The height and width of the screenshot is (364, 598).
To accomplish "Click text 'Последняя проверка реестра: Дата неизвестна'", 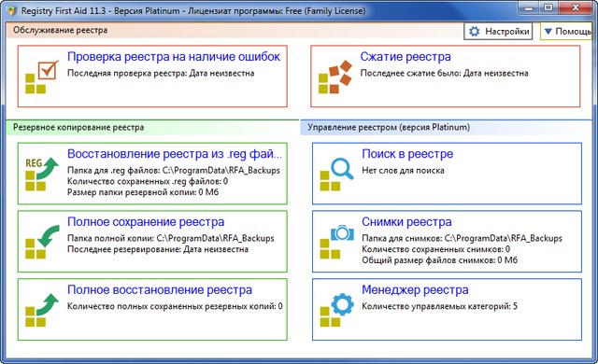I will pos(161,73).
